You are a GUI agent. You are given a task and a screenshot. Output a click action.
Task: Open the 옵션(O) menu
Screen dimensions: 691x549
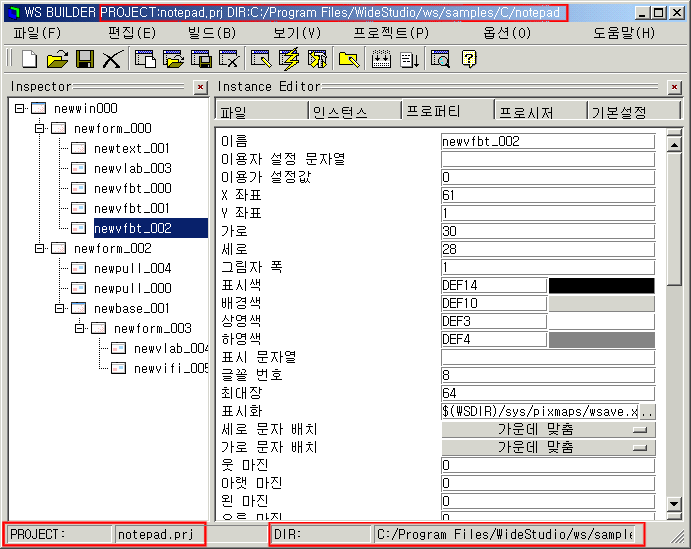[507, 33]
